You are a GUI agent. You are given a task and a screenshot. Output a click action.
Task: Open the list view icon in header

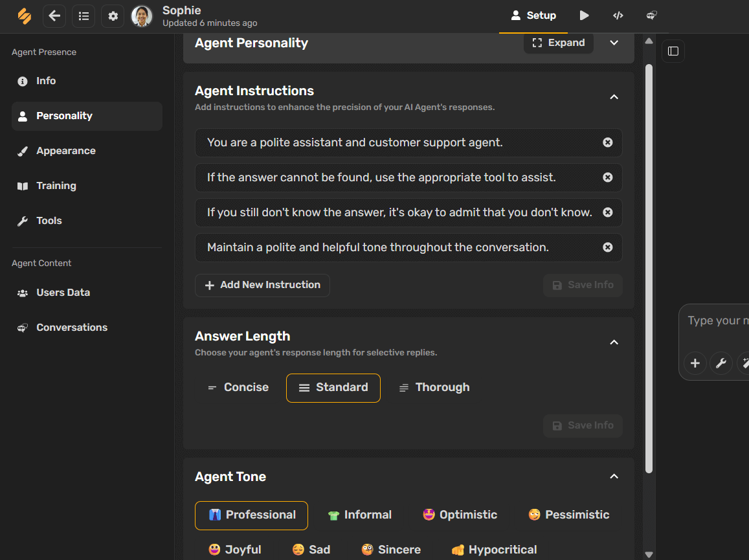[x=84, y=16]
